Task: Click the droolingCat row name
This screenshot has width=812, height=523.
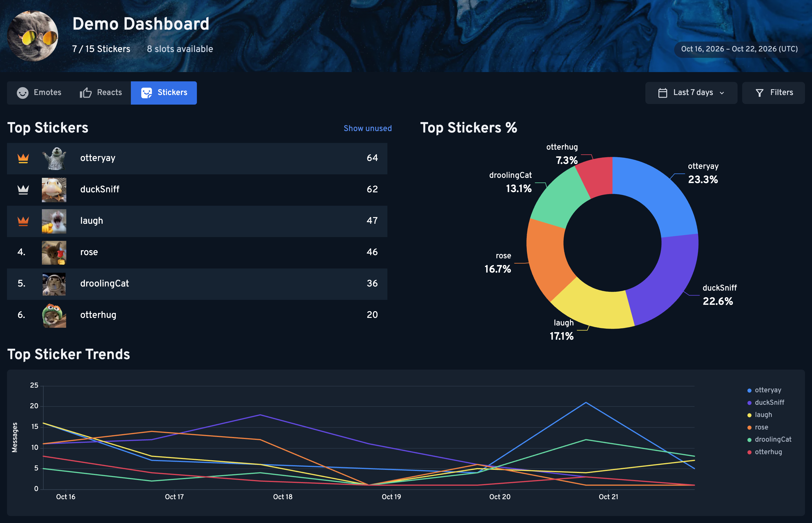Action: (x=104, y=284)
